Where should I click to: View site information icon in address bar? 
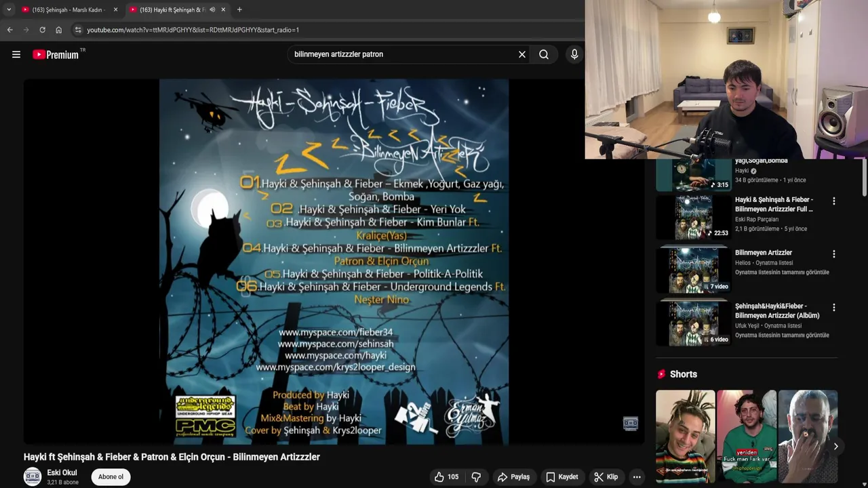pyautogui.click(x=78, y=30)
